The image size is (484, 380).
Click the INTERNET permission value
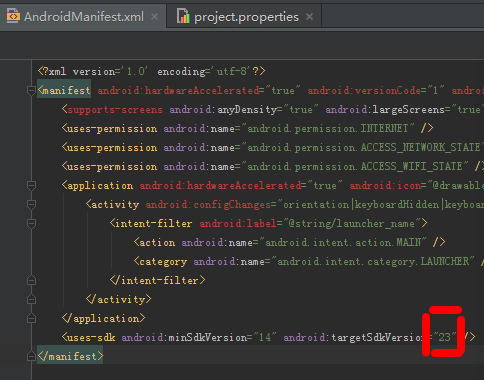[x=328, y=128]
